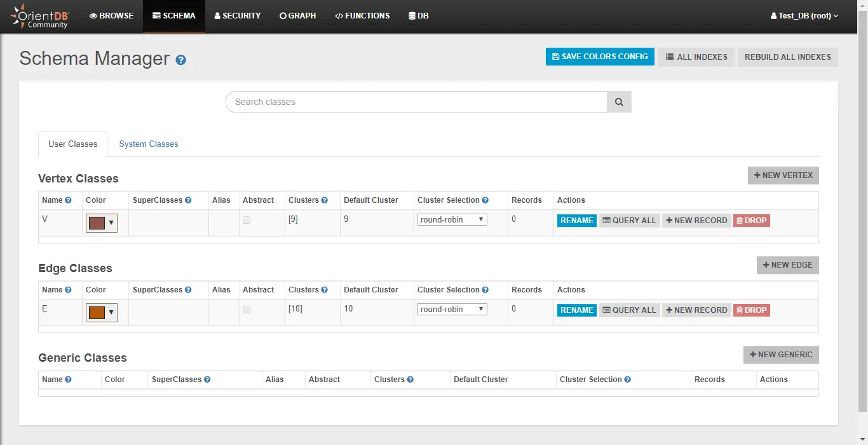Open the SCHEMA section
The width and height of the screenshot is (868, 445).
click(x=174, y=16)
